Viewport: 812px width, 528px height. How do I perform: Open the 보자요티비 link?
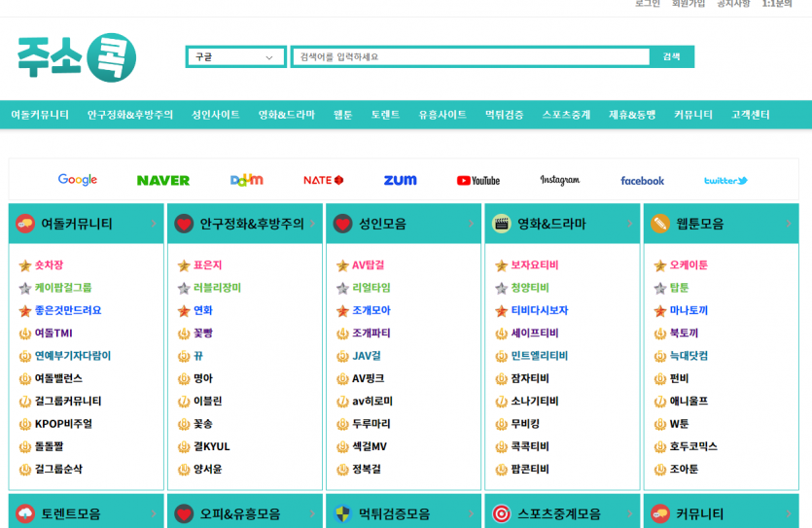535,265
